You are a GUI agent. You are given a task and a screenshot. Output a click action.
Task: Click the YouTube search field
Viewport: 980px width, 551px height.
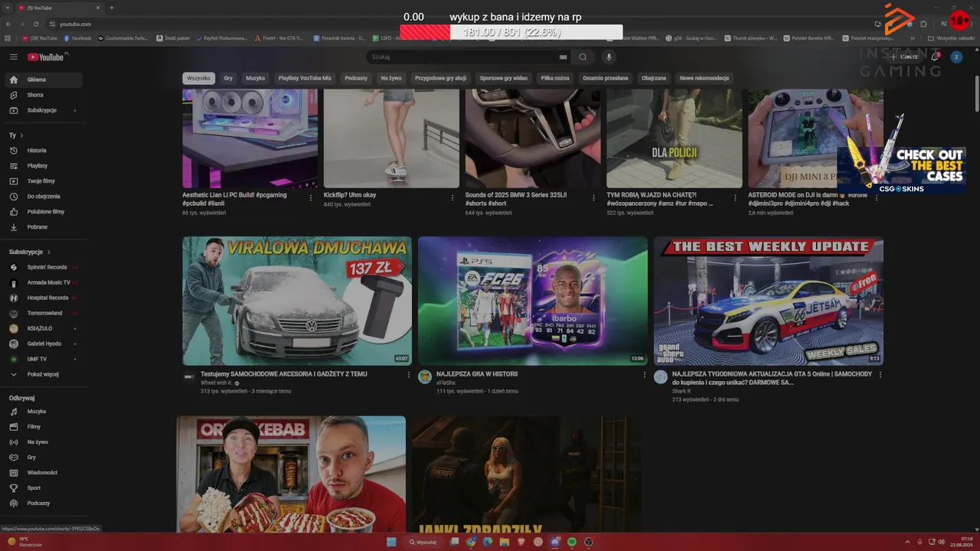[x=463, y=57]
